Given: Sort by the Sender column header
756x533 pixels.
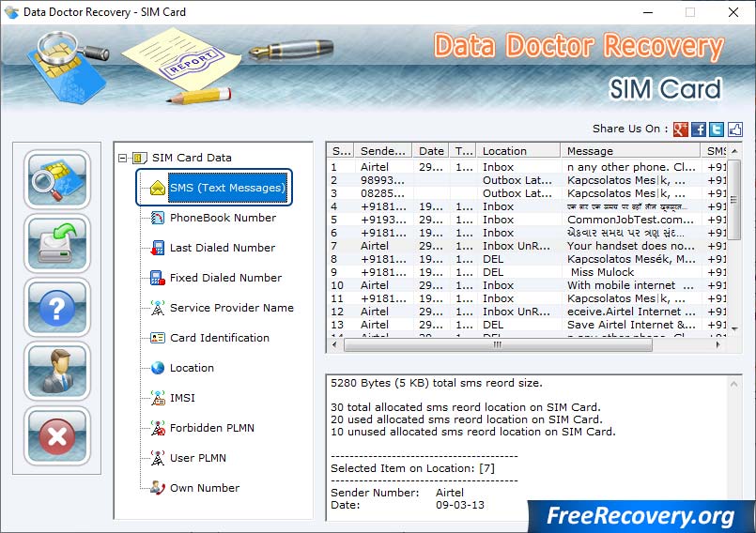Looking at the screenshot, I should click(383, 151).
